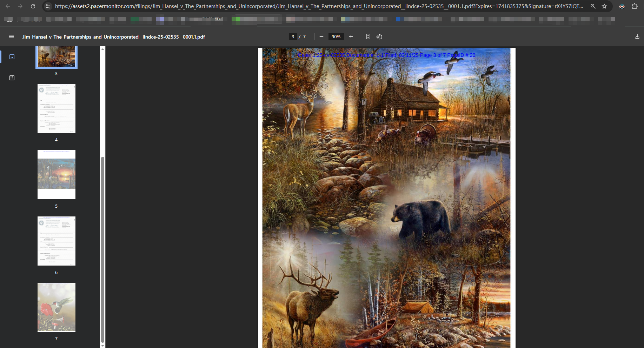This screenshot has width=644, height=348.
Task: Edit the 90% zoom level field
Action: pyautogui.click(x=336, y=37)
